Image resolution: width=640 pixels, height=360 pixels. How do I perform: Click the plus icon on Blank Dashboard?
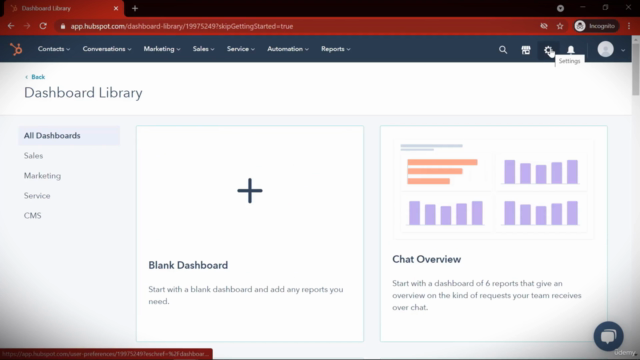tap(250, 191)
